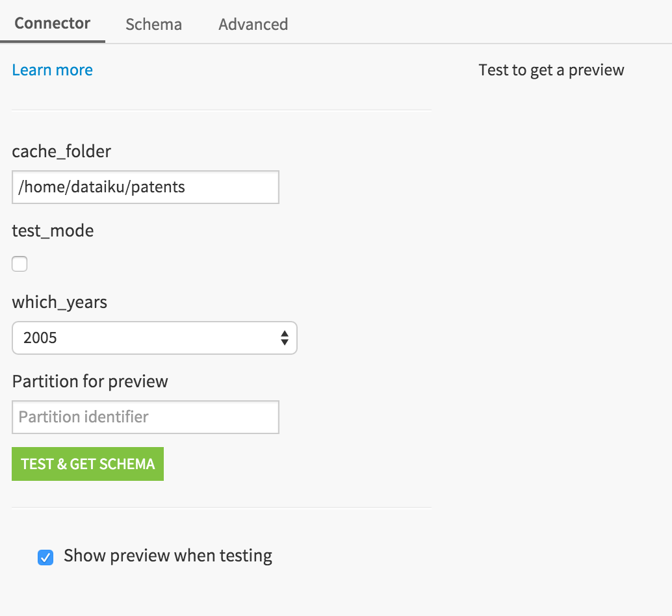Image resolution: width=672 pixels, height=616 pixels.
Task: Select the 2005 value in year combo box
Action: pyautogui.click(x=40, y=338)
